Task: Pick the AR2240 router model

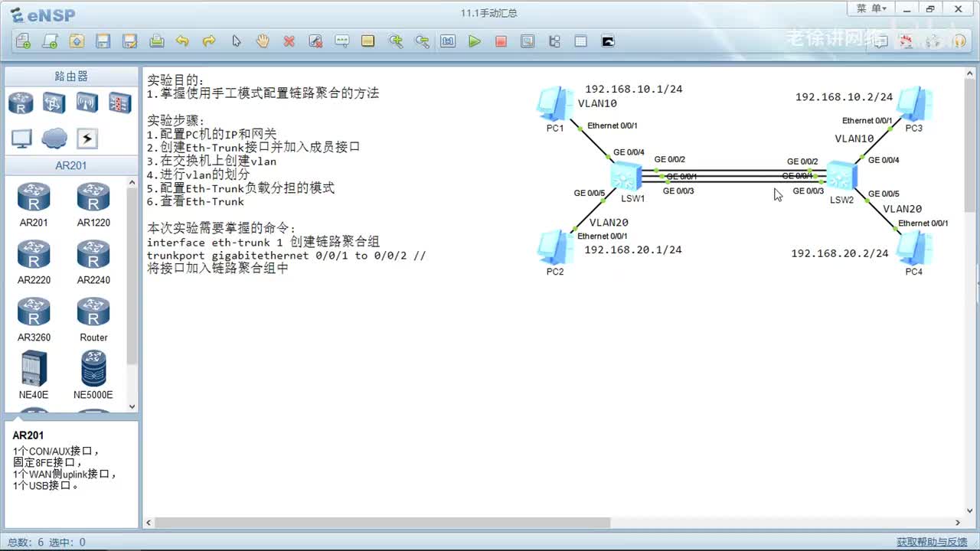Action: pos(93,262)
